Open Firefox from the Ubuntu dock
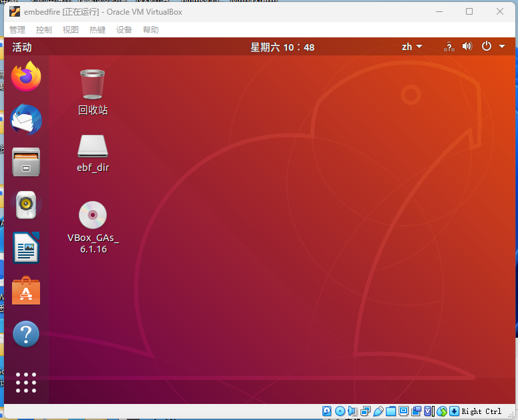 (x=26, y=76)
